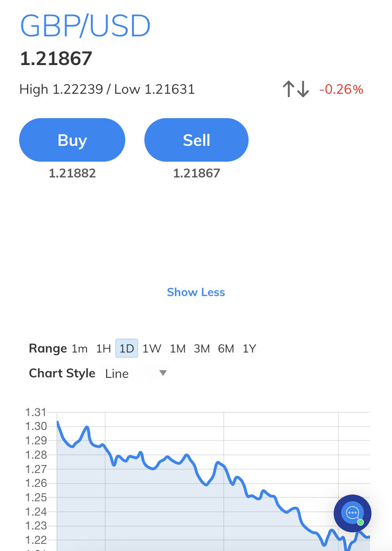This screenshot has height=551, width=392.
Task: Set chart range to 1W
Action: (x=152, y=349)
